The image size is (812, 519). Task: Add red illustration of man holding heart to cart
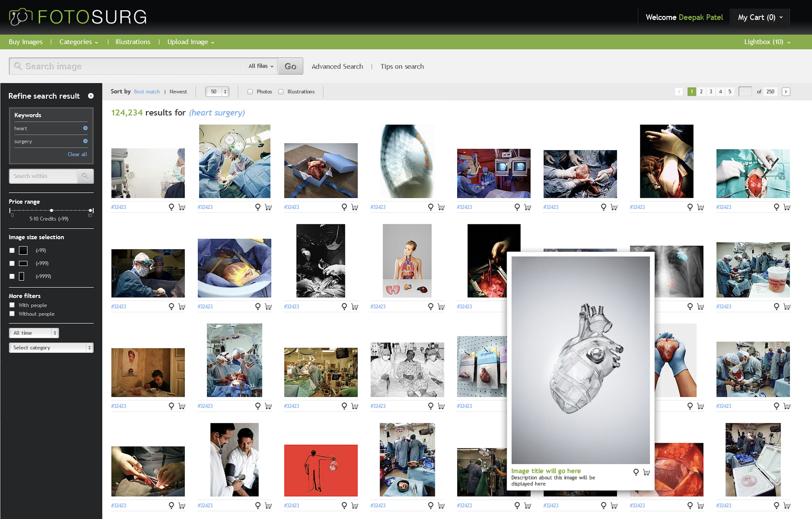tap(354, 505)
